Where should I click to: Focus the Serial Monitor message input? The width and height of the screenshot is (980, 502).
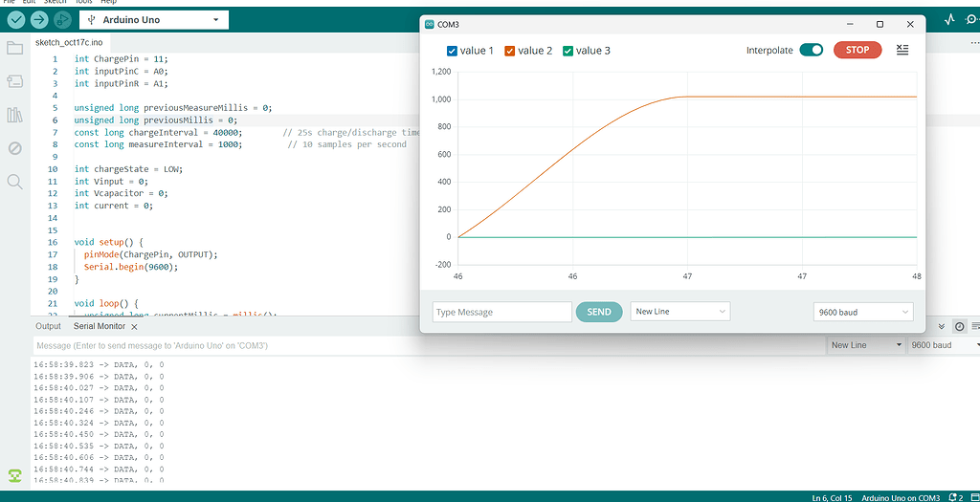tap(429, 345)
